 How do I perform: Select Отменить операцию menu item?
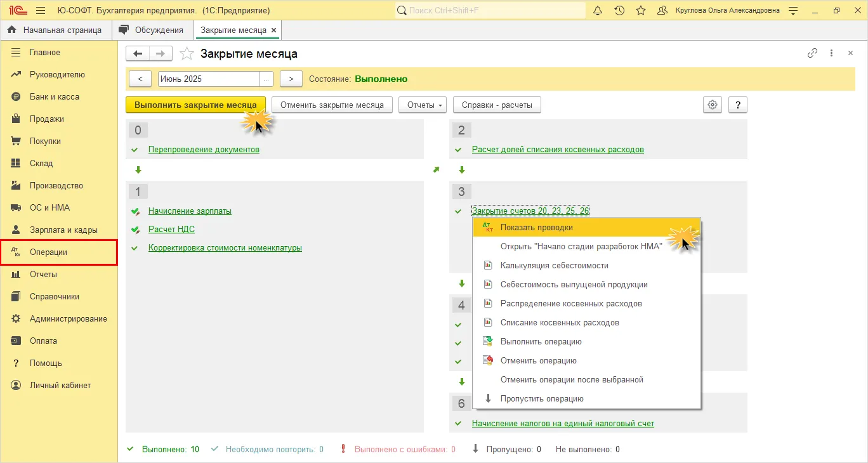pyautogui.click(x=587, y=360)
